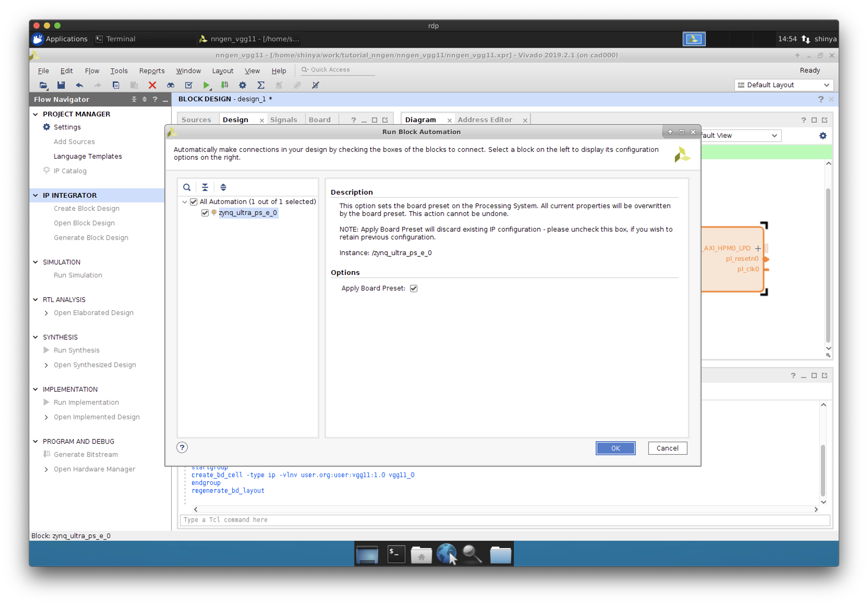Click the collapse all icon in the automation tree toolbar

205,187
